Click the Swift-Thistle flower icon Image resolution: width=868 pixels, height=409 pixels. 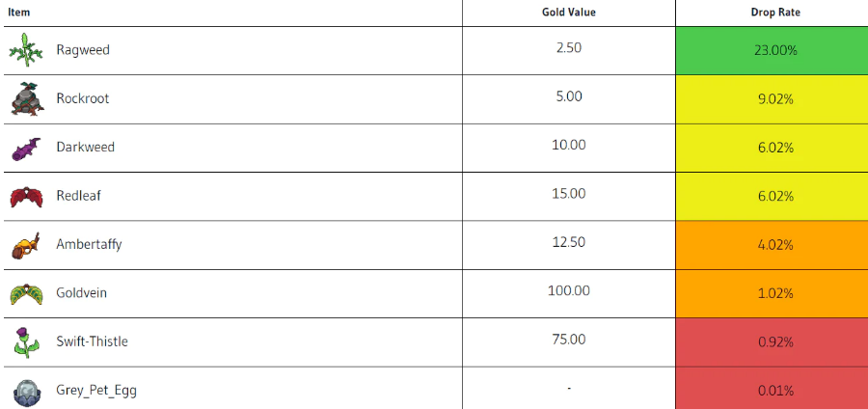coord(26,341)
